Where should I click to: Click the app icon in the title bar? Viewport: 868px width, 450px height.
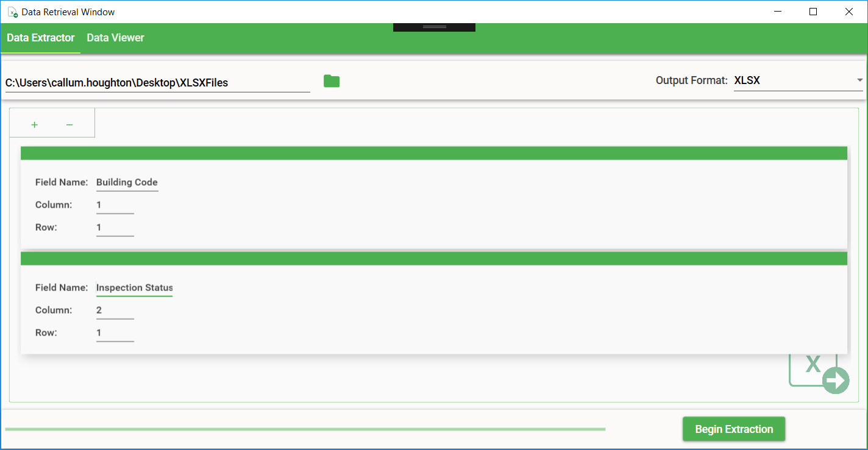[x=12, y=12]
